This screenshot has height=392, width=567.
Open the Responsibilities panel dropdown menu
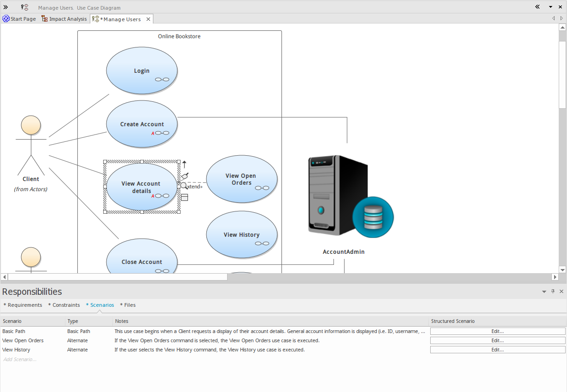click(x=544, y=292)
